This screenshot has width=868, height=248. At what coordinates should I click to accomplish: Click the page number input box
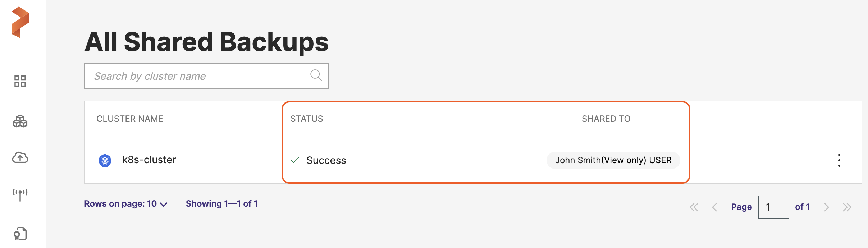click(773, 207)
